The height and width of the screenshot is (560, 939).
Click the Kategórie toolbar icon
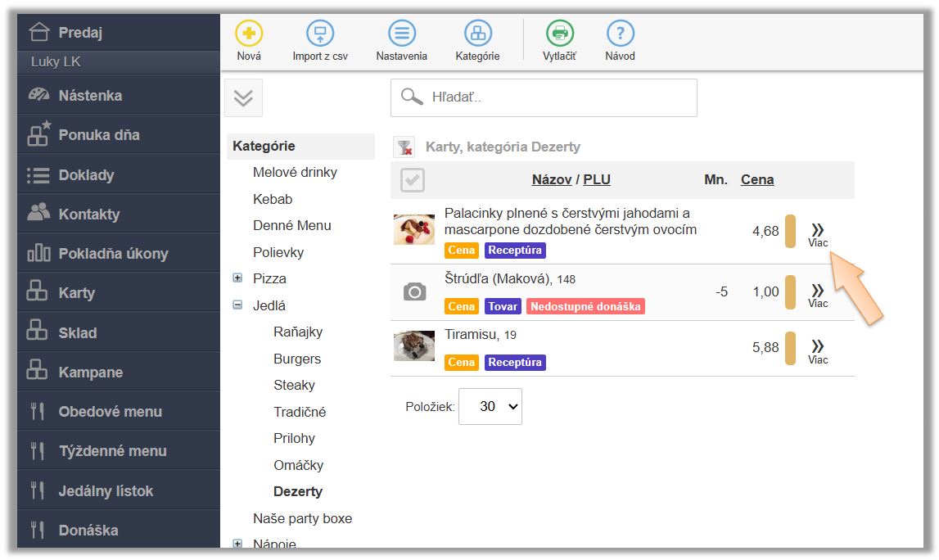[x=477, y=34]
